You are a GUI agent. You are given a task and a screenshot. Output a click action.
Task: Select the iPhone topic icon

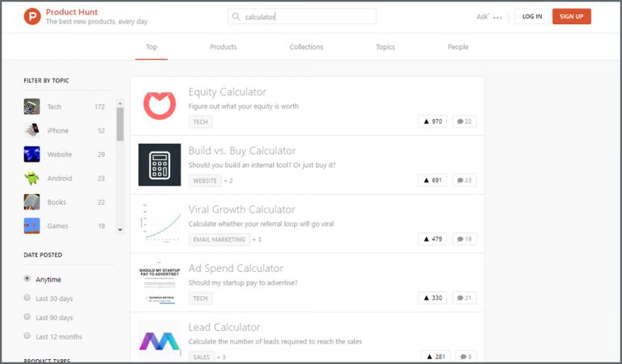point(32,130)
